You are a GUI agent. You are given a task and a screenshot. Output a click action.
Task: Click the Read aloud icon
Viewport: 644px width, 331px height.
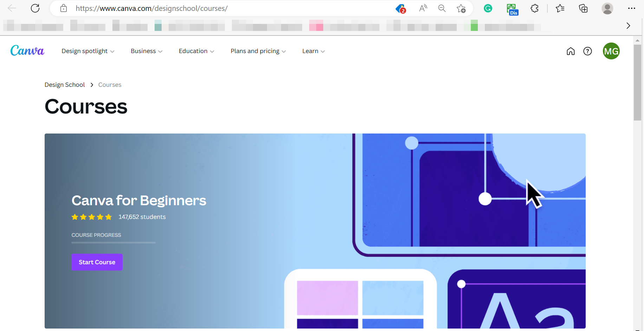[423, 8]
